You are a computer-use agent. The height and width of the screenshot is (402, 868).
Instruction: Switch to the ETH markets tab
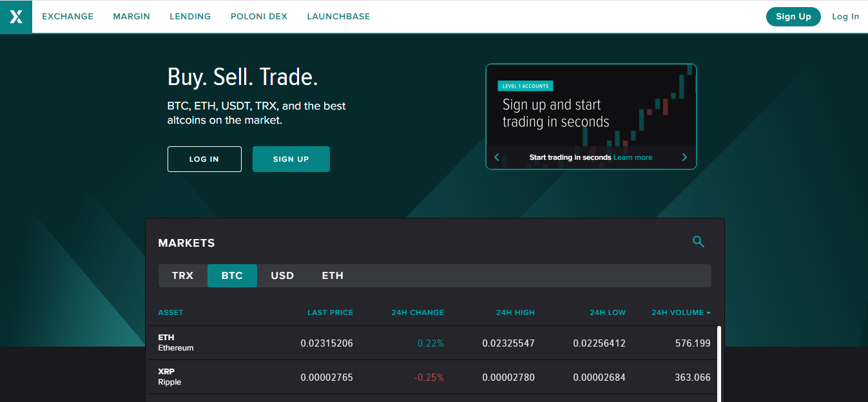[x=333, y=276]
